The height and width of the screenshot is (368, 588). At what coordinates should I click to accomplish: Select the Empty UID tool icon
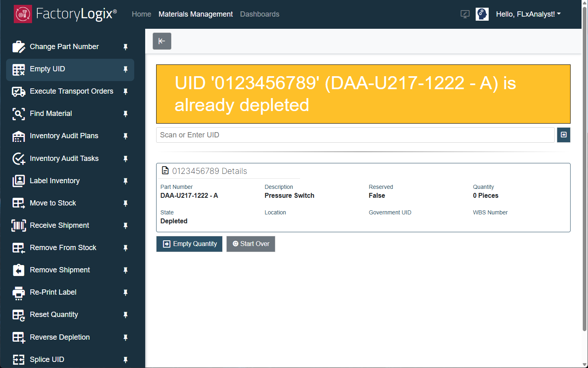[x=19, y=70]
